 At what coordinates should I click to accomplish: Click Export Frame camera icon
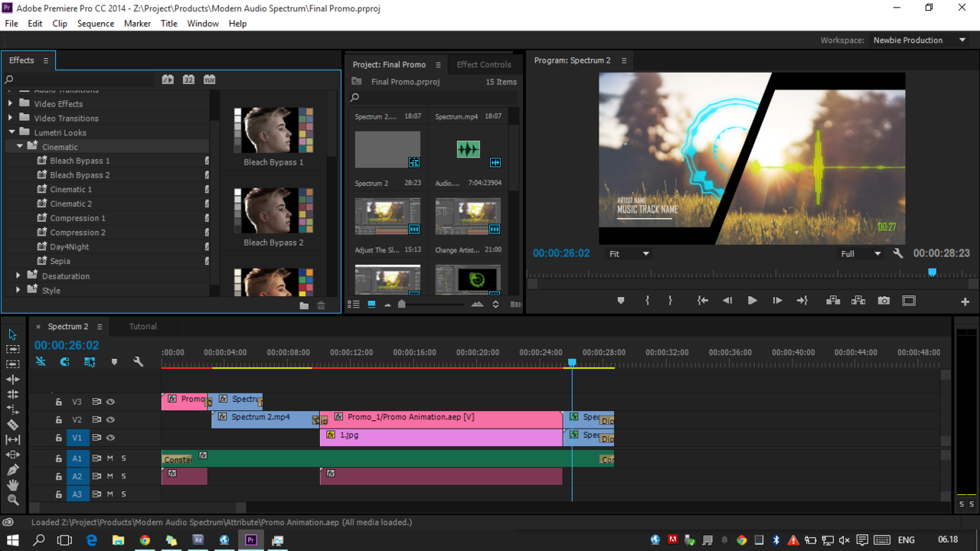coord(884,301)
